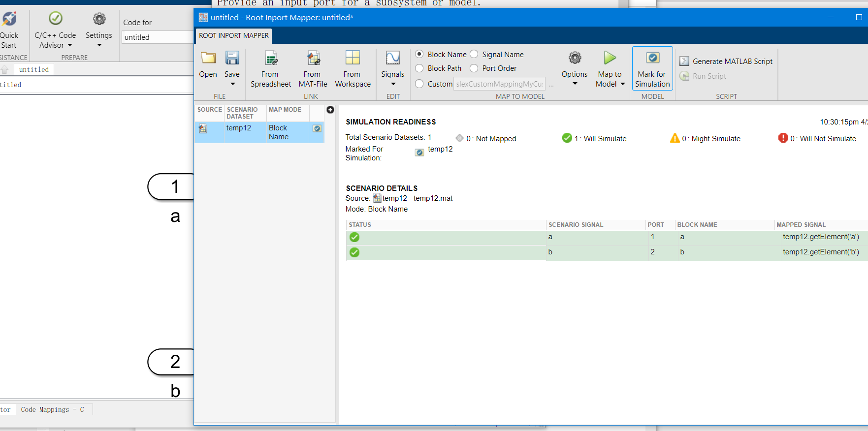Expand the Save dropdown arrow
This screenshot has height=431, width=868.
(233, 84)
